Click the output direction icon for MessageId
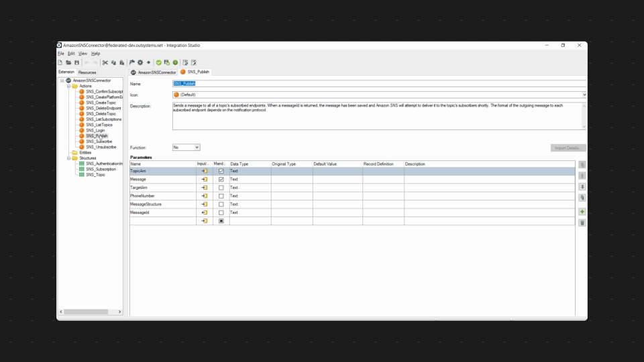 click(204, 213)
